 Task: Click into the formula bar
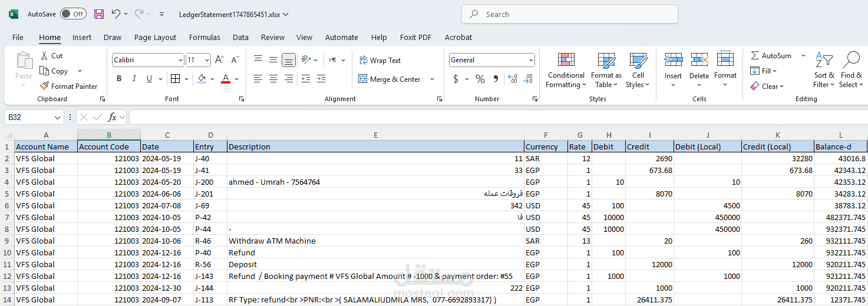498,117
